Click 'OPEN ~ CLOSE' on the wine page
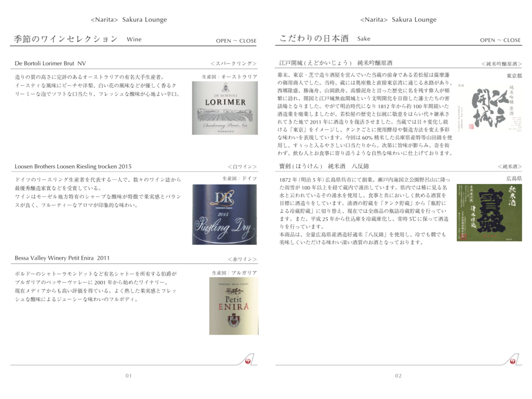This screenshot has width=532, height=399. [x=236, y=41]
